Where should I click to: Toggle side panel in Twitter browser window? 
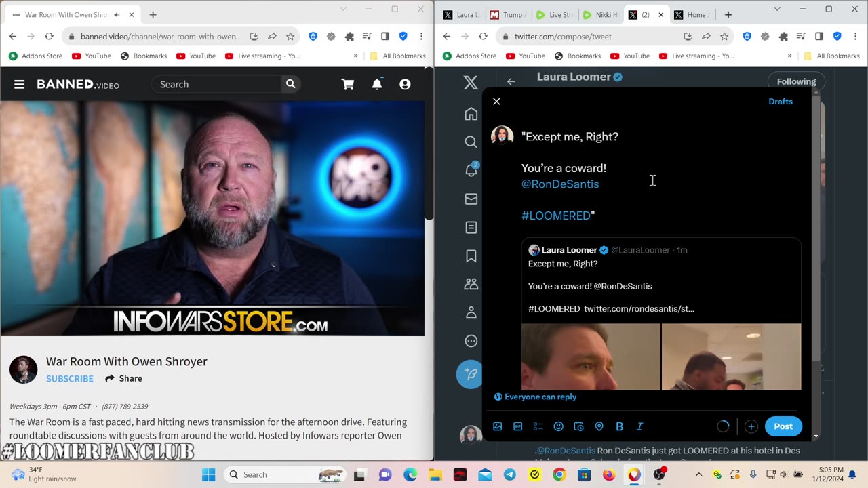point(819,36)
